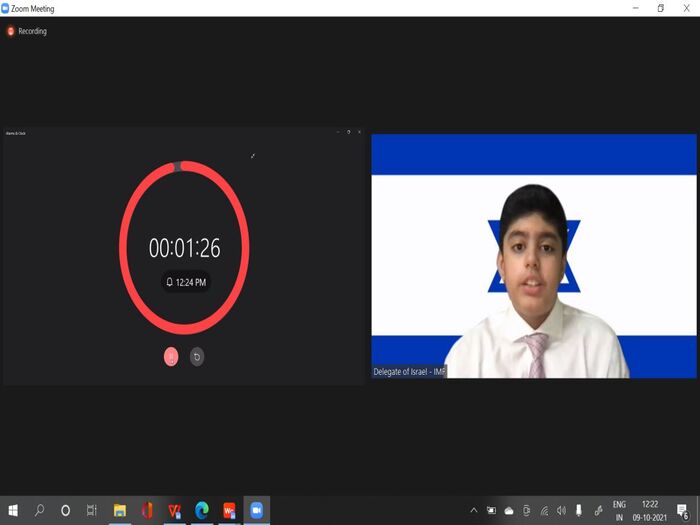Reset the timer with the circular arrow button

[x=197, y=357]
